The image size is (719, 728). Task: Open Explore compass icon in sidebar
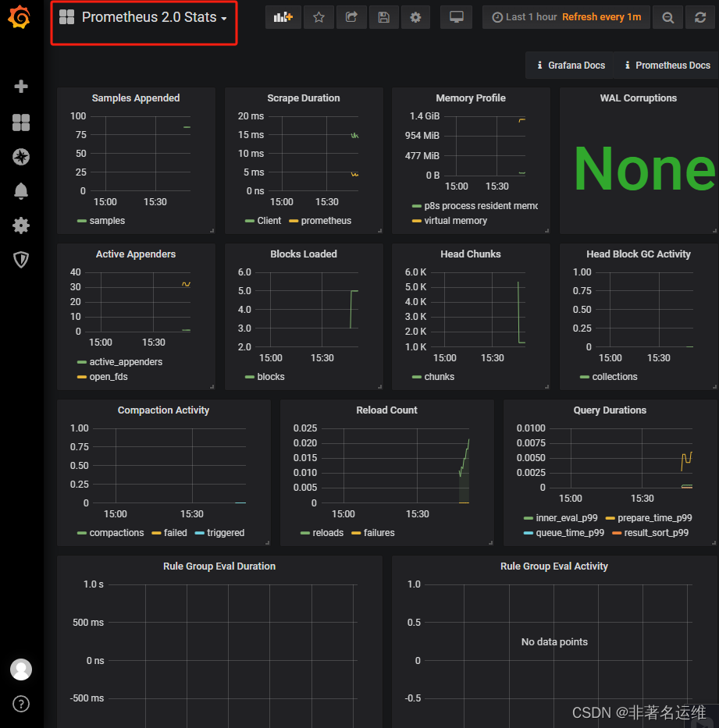(21, 157)
